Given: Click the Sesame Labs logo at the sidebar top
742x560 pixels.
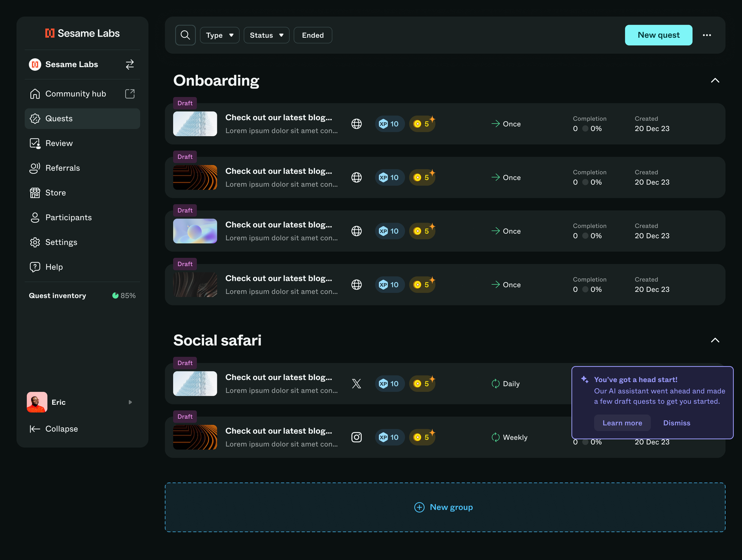Looking at the screenshot, I should coord(82,33).
